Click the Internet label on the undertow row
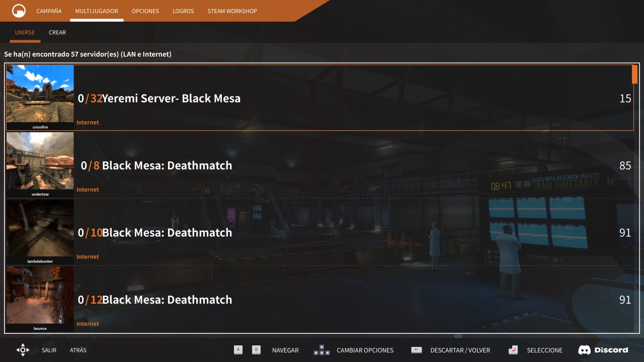 [x=88, y=190]
